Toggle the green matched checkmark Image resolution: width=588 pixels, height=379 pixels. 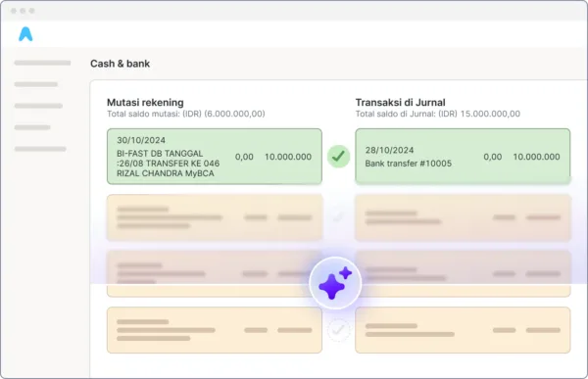click(x=339, y=157)
